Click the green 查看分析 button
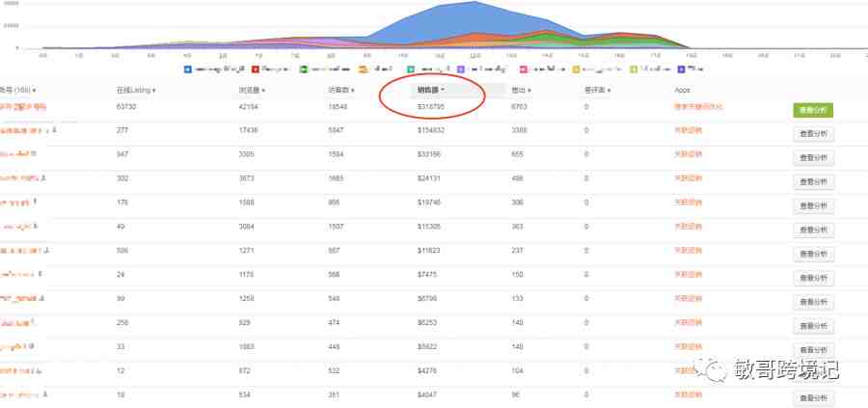868x408 pixels. coord(813,110)
